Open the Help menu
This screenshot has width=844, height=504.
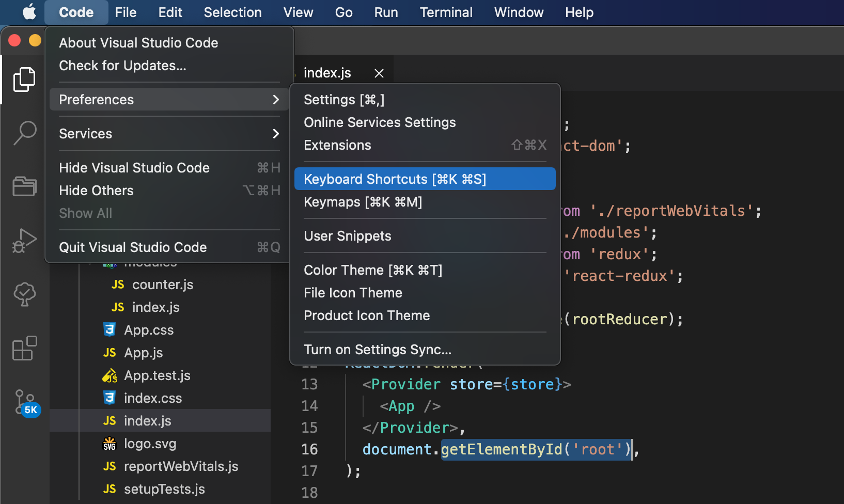[x=579, y=12]
